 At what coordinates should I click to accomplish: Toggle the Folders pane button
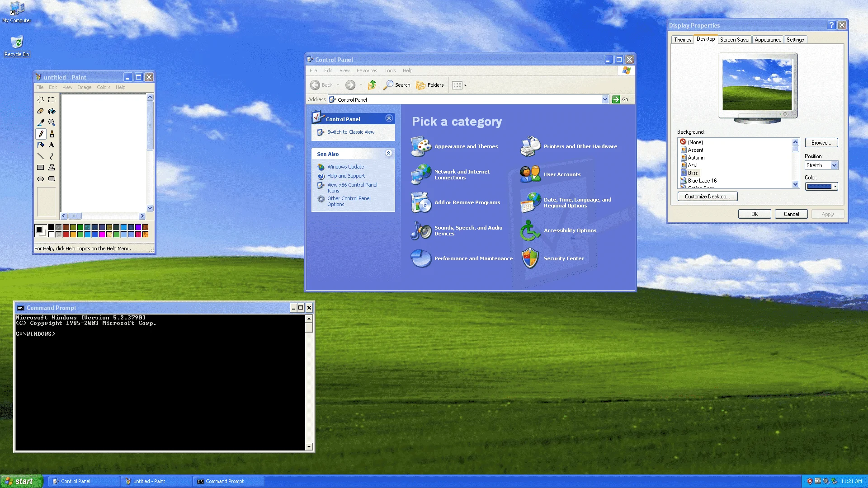(430, 85)
